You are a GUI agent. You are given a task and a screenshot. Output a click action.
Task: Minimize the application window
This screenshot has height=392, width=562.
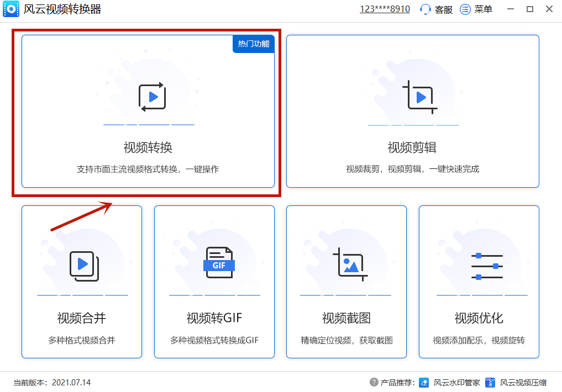click(x=511, y=9)
